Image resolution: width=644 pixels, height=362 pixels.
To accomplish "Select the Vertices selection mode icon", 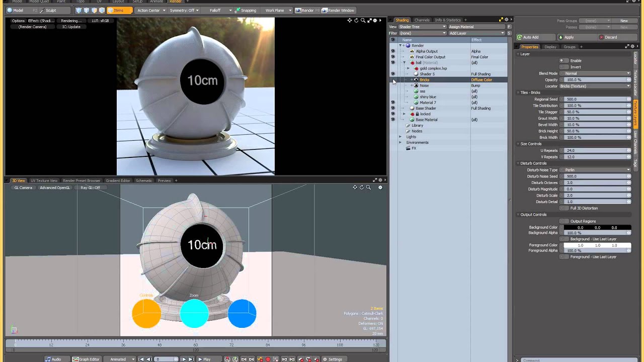I will click(x=78, y=10).
